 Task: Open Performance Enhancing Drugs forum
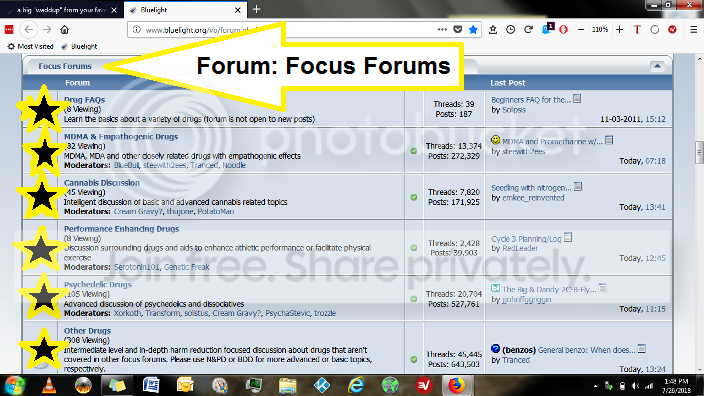[x=122, y=229]
